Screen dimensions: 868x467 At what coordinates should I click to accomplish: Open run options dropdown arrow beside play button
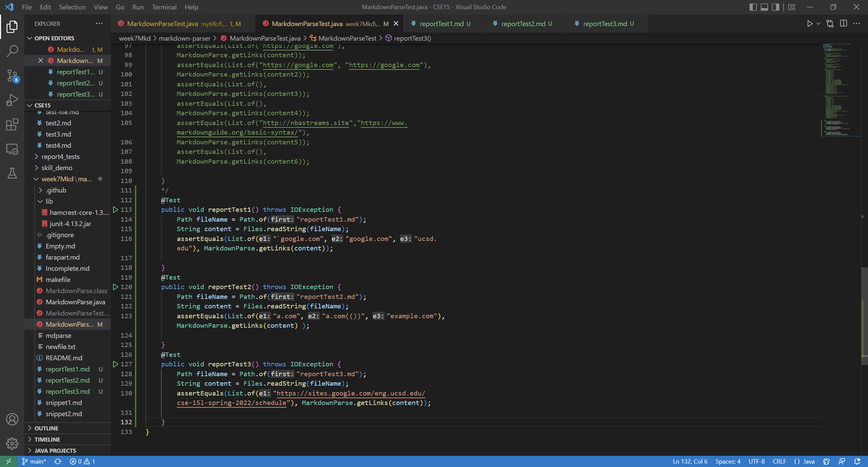818,24
